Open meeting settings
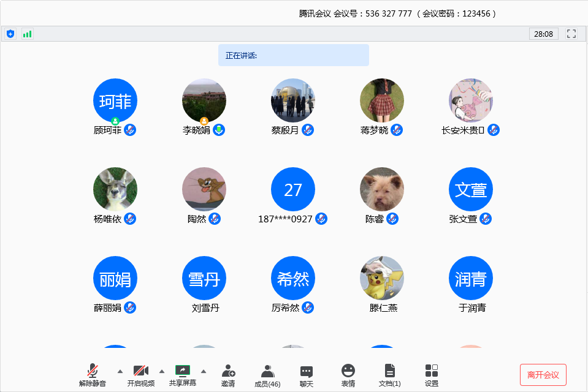Image resolution: width=588 pixels, height=392 pixels. pyautogui.click(x=432, y=374)
